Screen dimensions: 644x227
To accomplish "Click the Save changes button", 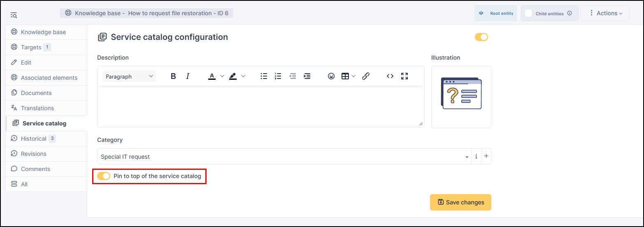I will point(460,202).
